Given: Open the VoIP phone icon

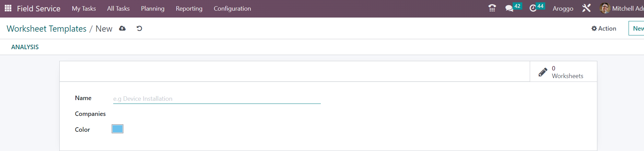Looking at the screenshot, I should 492,8.
